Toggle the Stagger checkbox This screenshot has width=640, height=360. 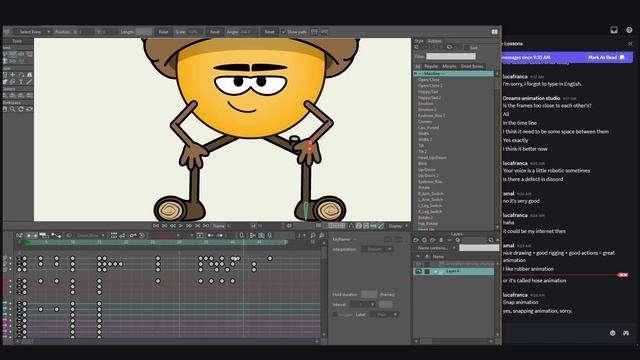335,315
